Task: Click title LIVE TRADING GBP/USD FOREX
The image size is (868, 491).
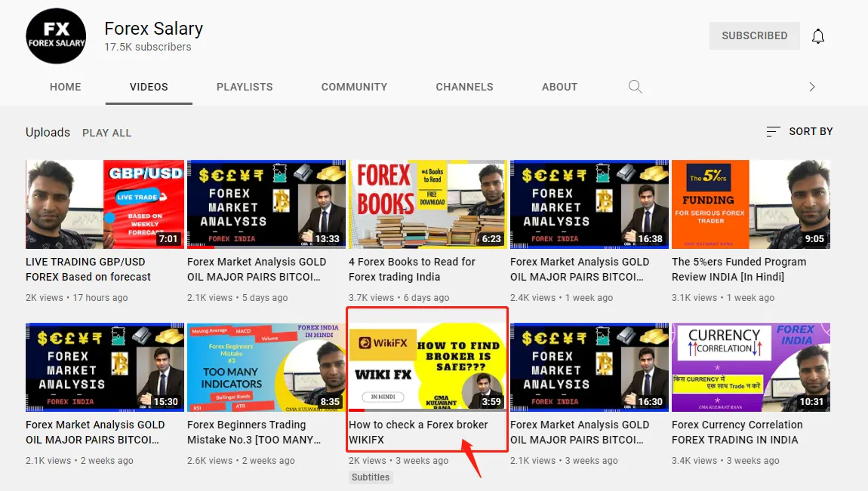Action: [88, 269]
